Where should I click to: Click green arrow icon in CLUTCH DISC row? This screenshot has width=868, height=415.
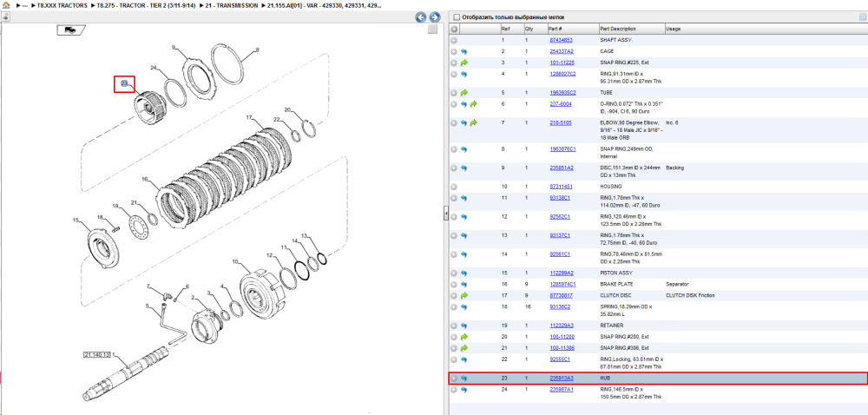coord(464,295)
